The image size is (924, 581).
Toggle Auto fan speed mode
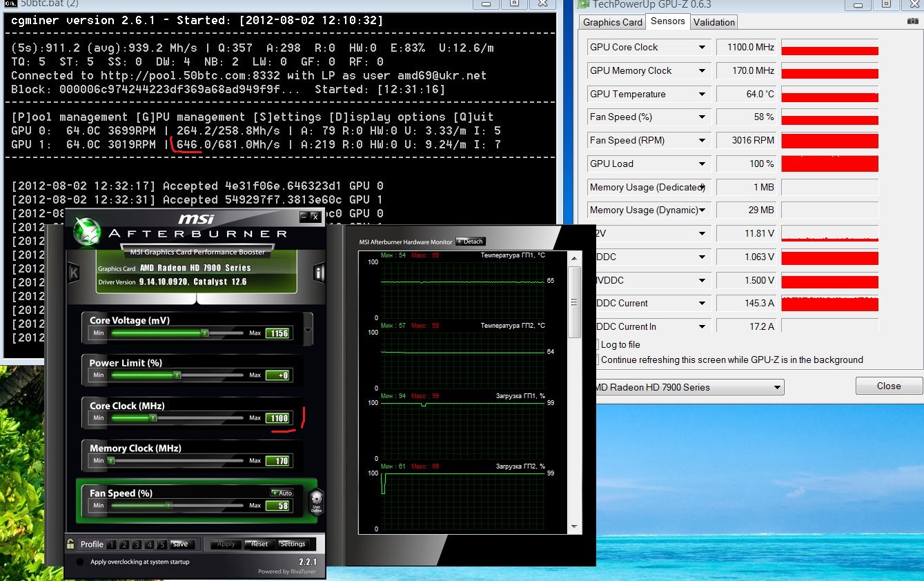click(282, 493)
